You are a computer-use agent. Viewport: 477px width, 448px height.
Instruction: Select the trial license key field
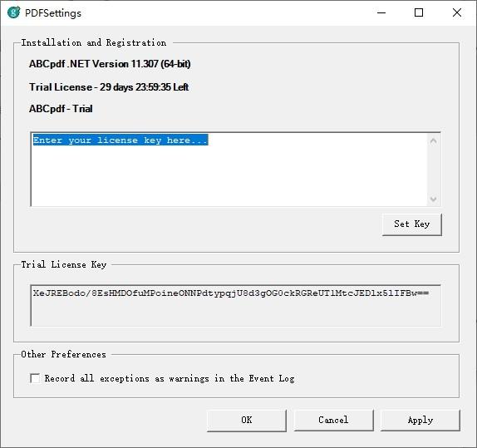tap(235, 305)
